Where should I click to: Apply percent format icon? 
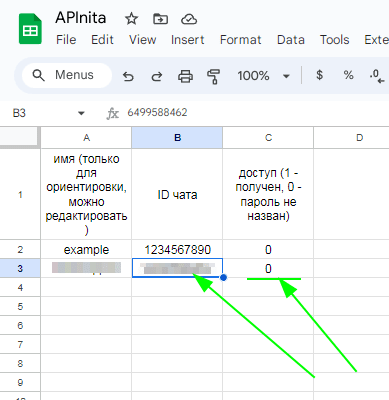[348, 75]
